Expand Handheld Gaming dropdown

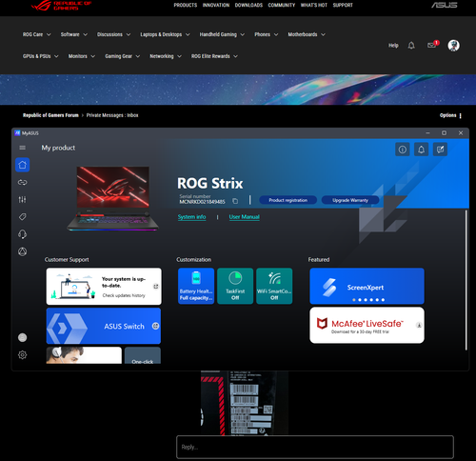222,34
